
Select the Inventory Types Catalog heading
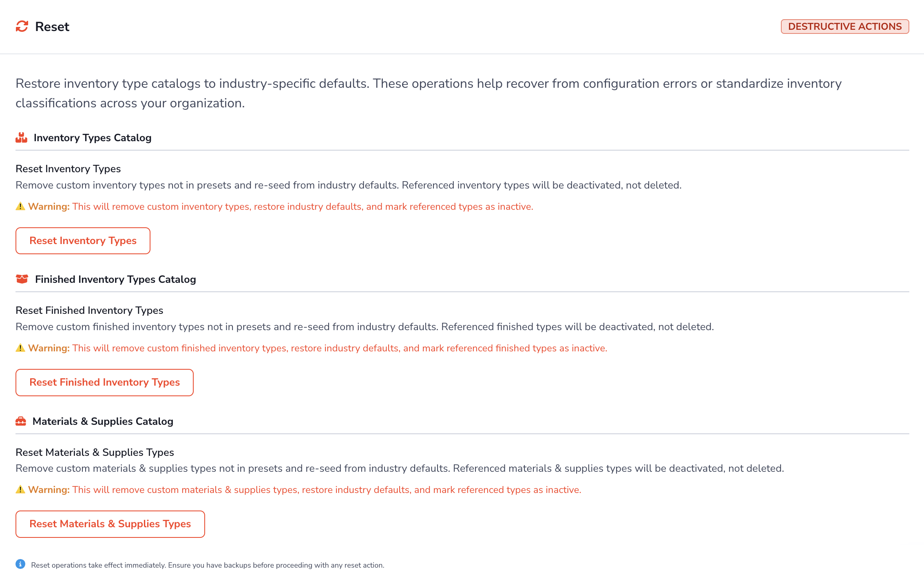point(93,138)
